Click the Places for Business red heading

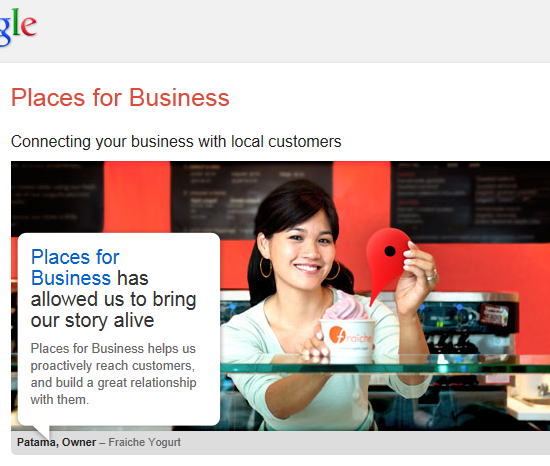click(x=120, y=97)
